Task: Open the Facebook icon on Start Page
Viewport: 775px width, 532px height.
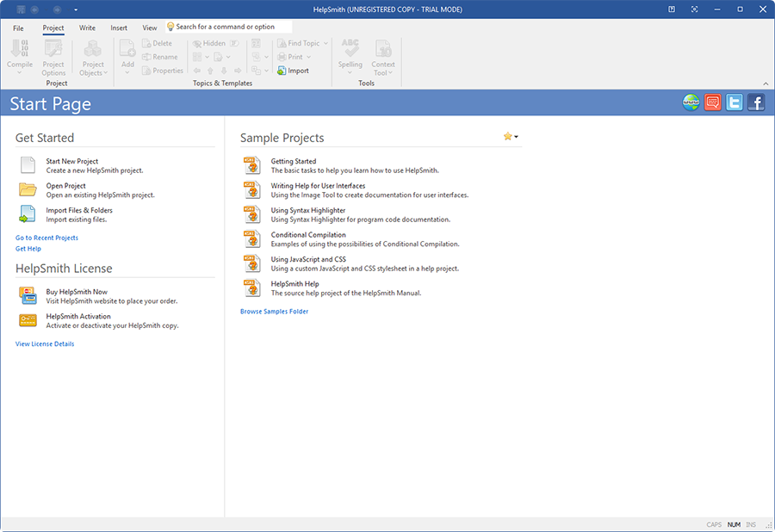Action: coord(756,102)
